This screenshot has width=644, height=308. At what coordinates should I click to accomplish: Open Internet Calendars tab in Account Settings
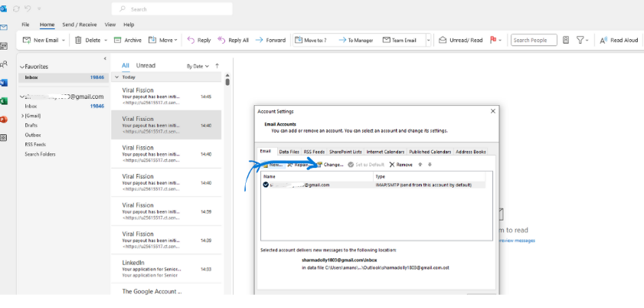(385, 152)
